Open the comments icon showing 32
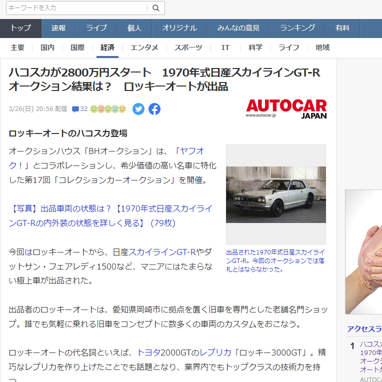The width and height of the screenshot is (382, 382). pyautogui.click(x=79, y=109)
